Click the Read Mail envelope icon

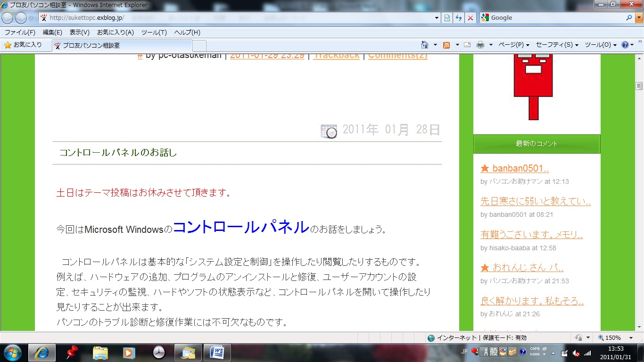467,45
